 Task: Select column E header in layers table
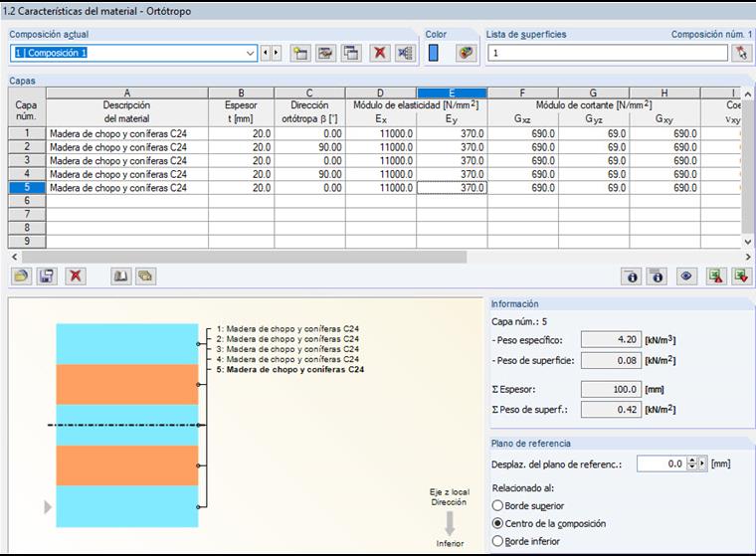click(452, 93)
